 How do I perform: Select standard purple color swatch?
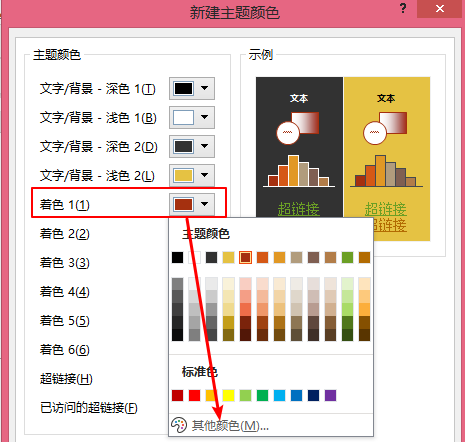(330, 395)
